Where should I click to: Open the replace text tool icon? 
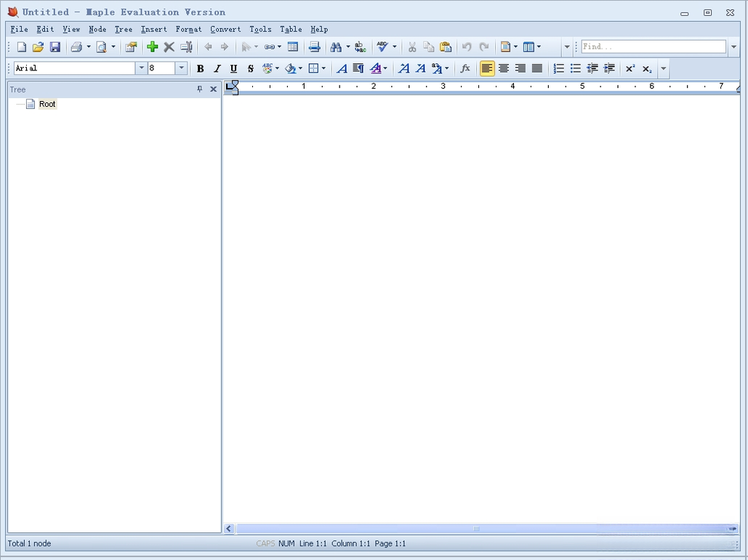(x=360, y=46)
